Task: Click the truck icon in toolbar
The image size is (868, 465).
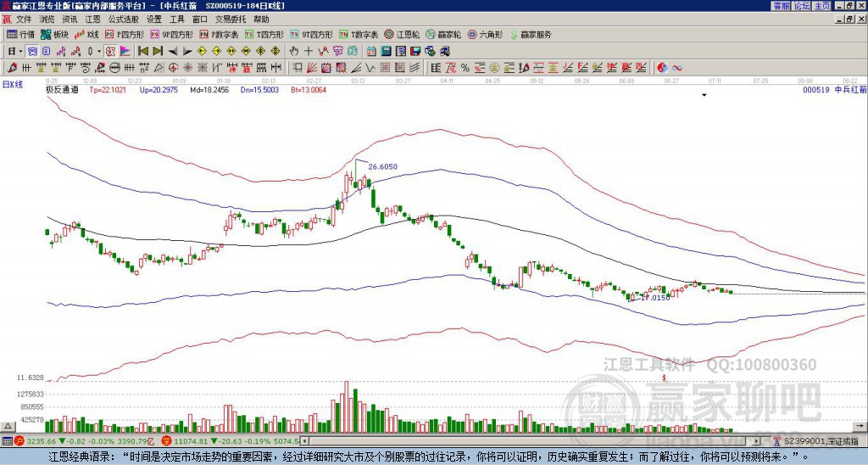Action: (445, 52)
